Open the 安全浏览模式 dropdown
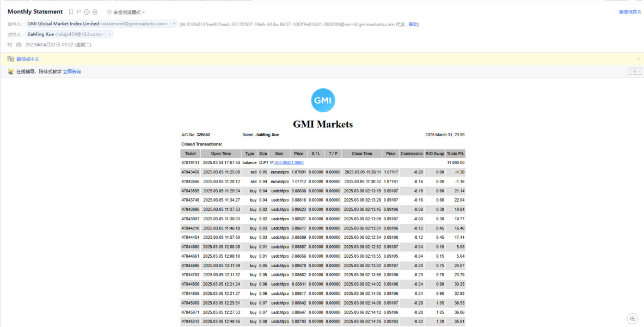The width and height of the screenshot is (644, 327). [126, 13]
